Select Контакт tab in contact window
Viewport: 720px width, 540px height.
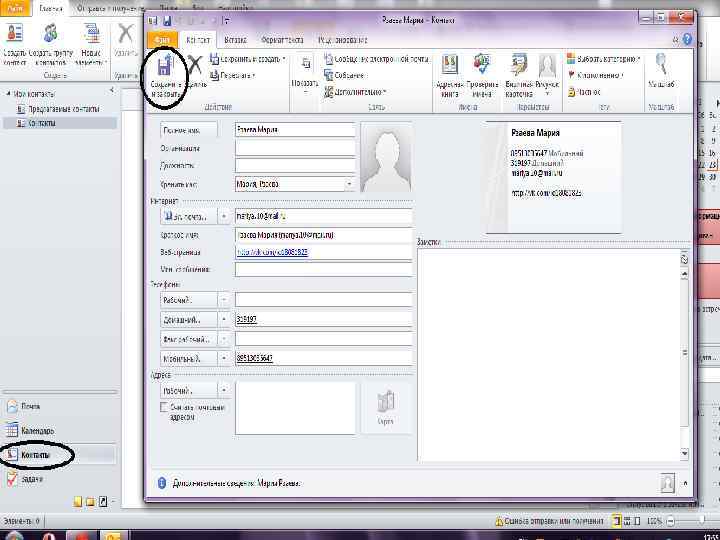coord(198,40)
